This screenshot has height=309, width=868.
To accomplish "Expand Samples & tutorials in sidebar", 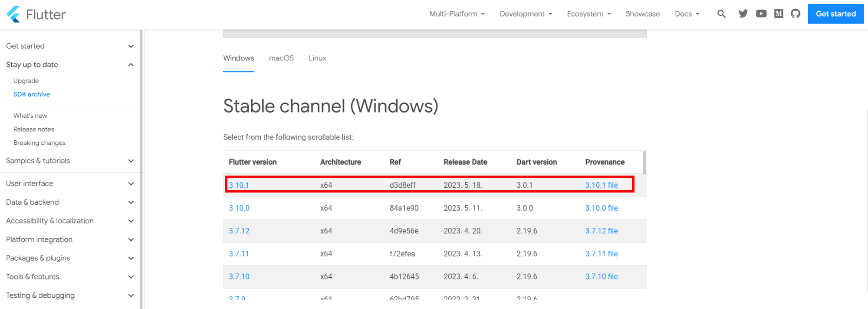I will (x=70, y=161).
